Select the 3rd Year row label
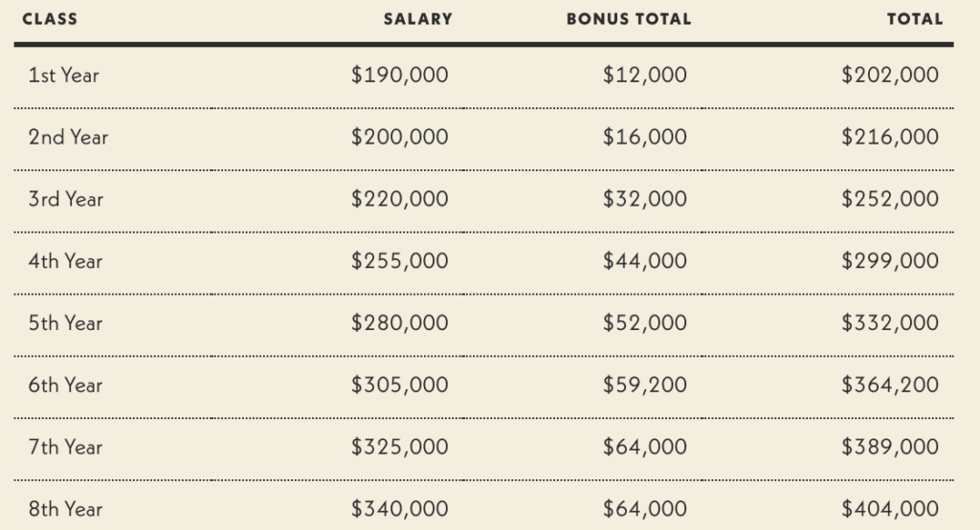 [66, 199]
